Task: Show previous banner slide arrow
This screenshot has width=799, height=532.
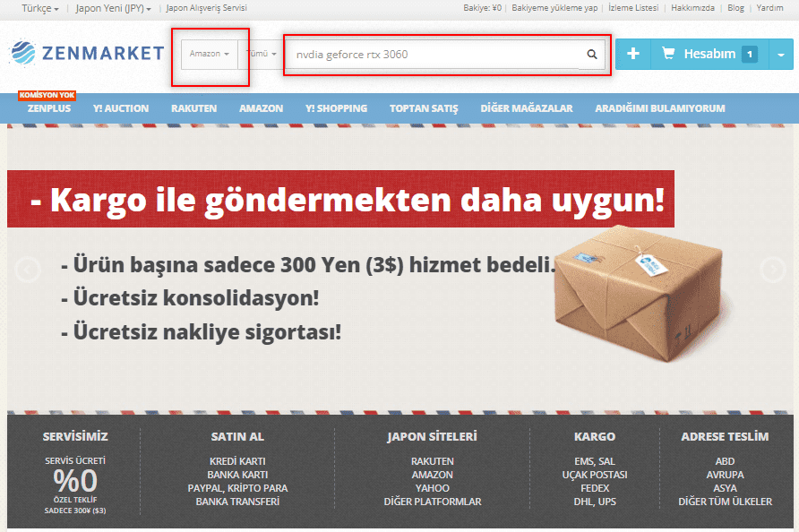Action: (28, 270)
